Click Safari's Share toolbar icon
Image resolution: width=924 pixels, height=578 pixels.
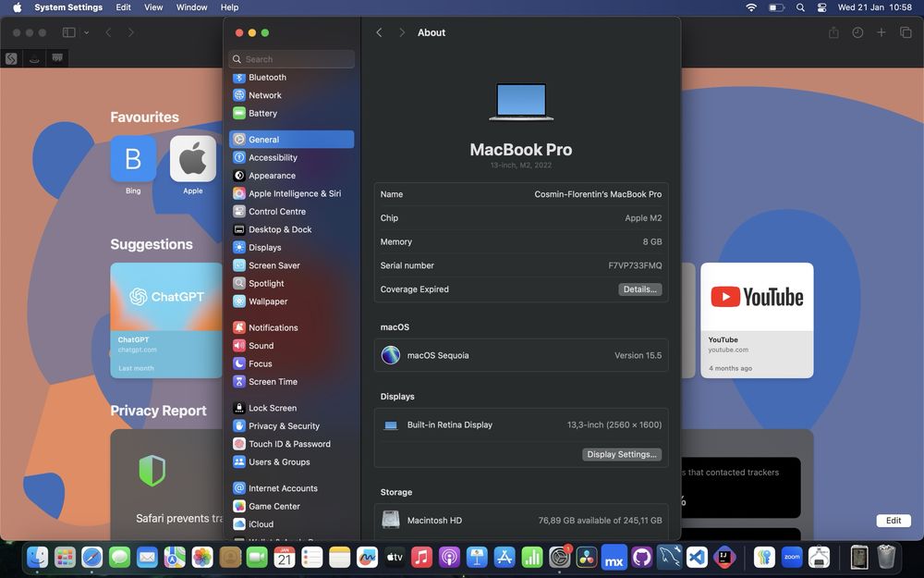(833, 32)
